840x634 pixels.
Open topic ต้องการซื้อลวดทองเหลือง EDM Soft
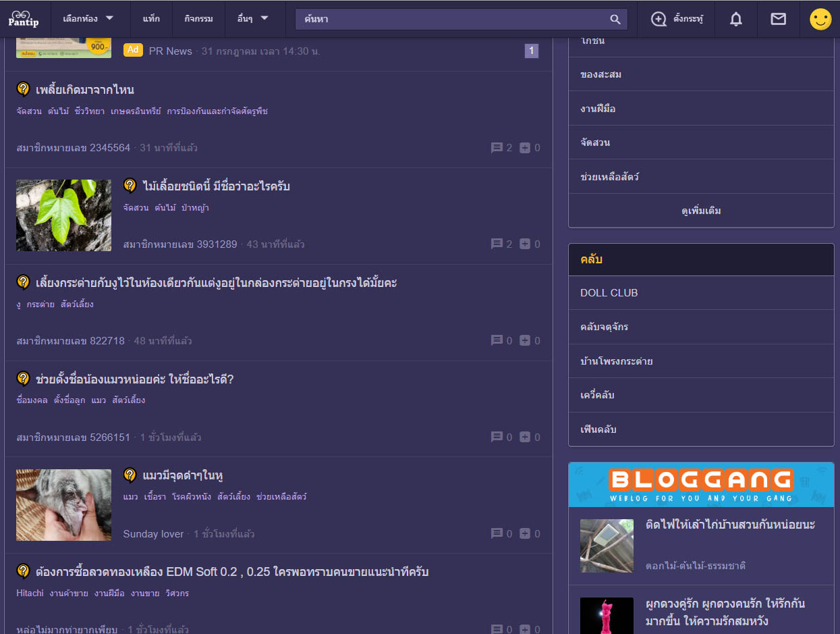click(x=233, y=573)
